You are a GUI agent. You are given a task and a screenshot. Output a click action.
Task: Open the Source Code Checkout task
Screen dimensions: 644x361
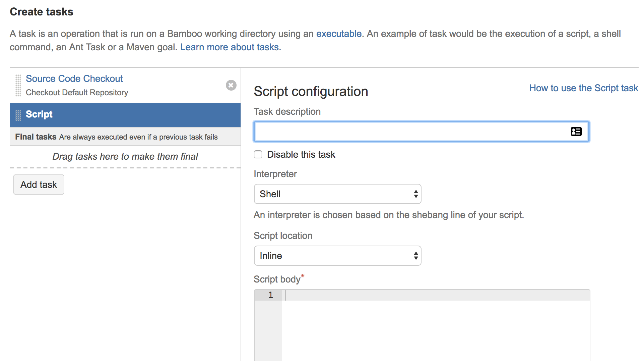74,79
